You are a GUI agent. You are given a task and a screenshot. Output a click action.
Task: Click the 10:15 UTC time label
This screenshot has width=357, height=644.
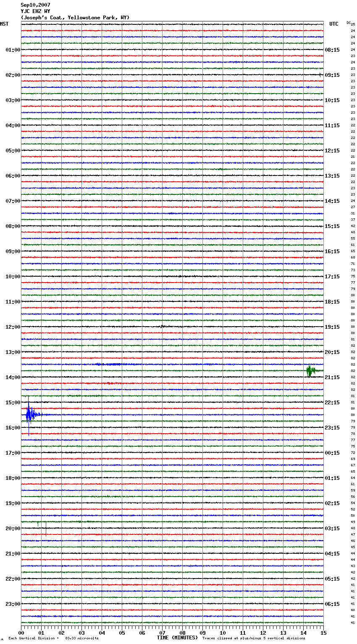click(x=332, y=100)
